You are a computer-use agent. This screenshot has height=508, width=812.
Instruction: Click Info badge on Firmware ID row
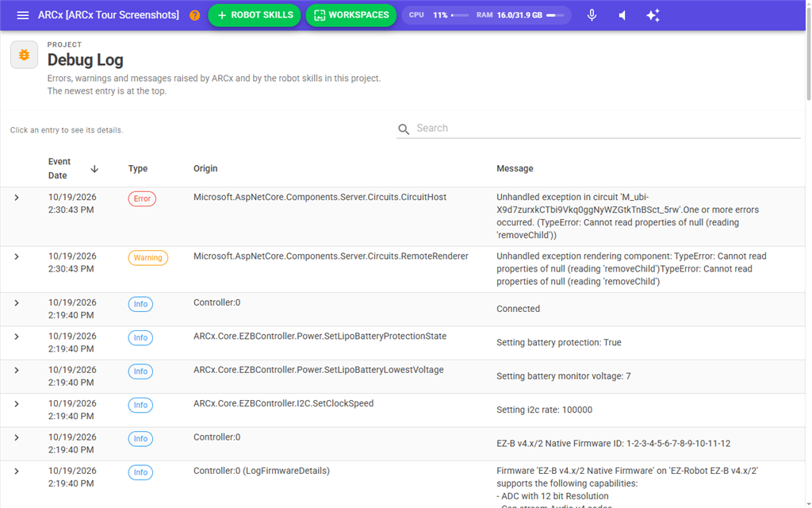pyautogui.click(x=140, y=438)
